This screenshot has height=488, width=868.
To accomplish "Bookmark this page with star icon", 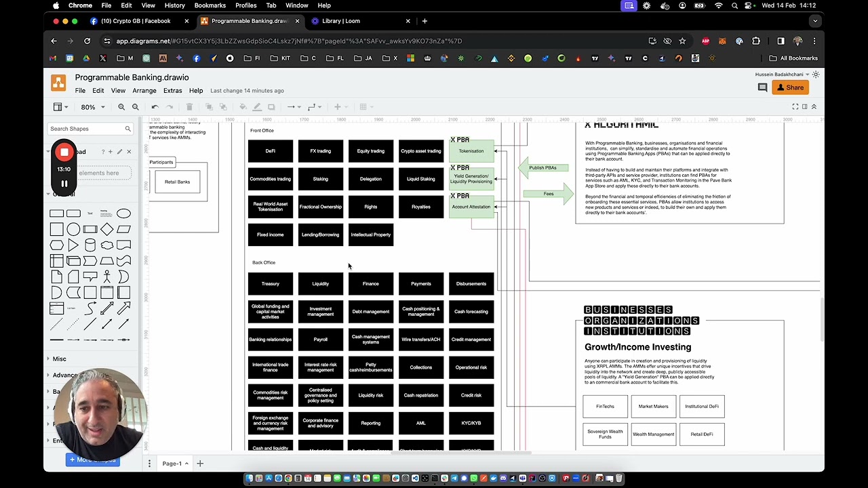I will tap(682, 41).
